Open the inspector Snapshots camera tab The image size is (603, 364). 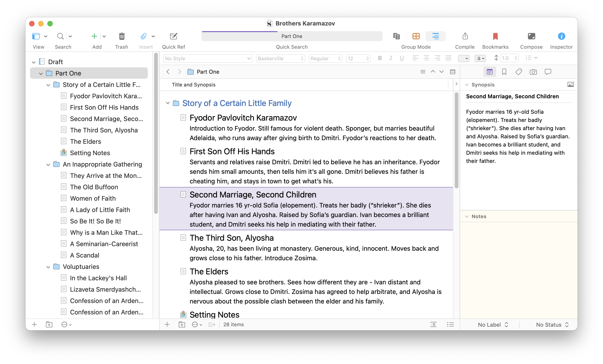[x=533, y=72]
